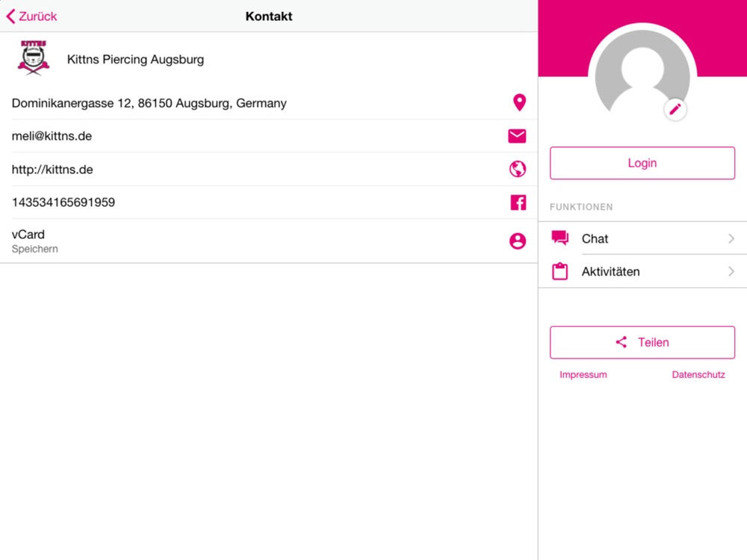Click the Aktivitäten clipboard icon

[560, 272]
